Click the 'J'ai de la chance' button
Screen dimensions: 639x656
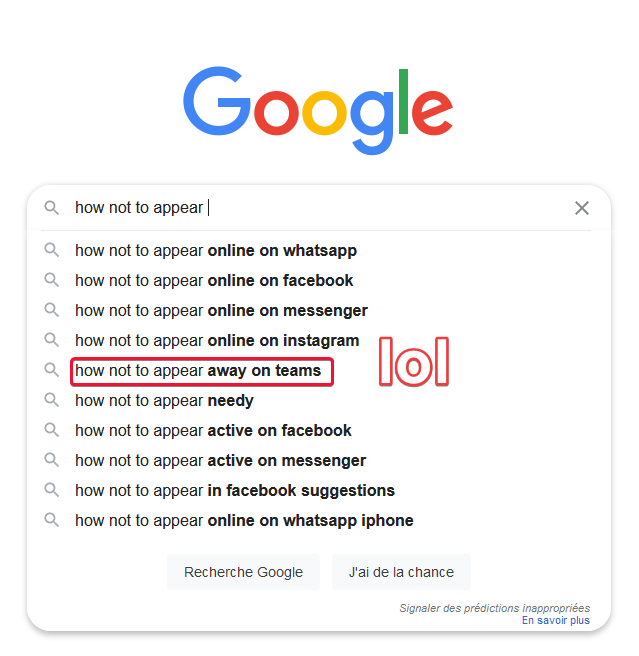401,572
